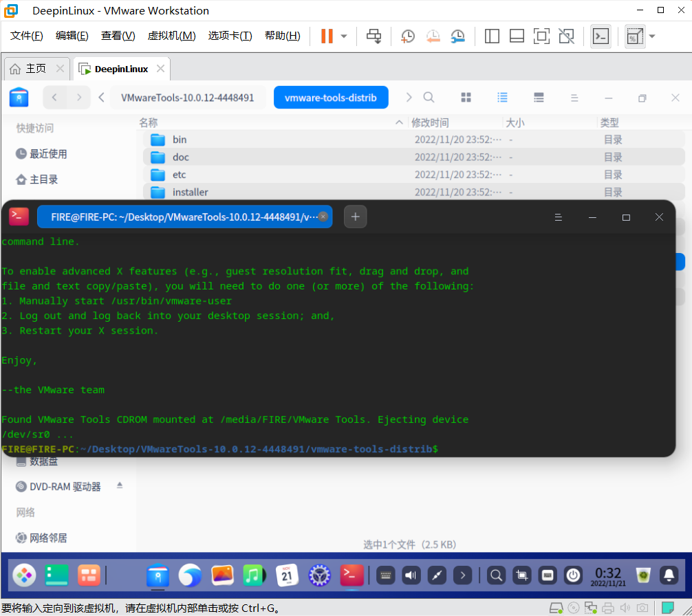
Task: Open the calendar app from dock
Action: click(x=287, y=575)
